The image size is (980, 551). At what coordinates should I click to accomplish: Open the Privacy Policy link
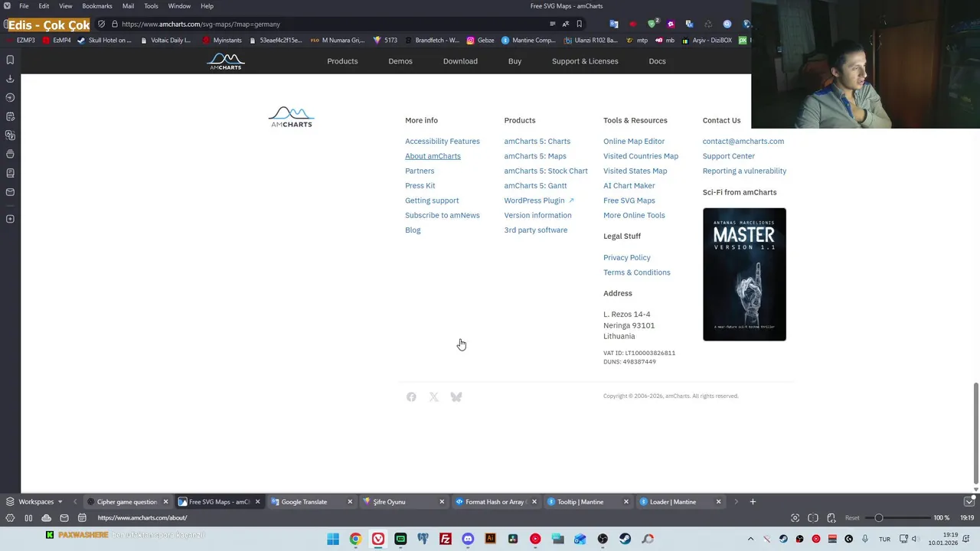627,258
